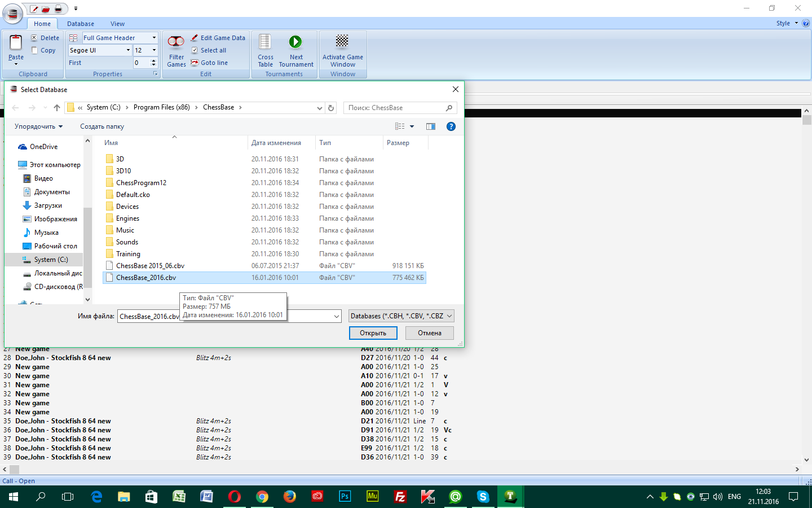Click the dialog help question mark icon
This screenshot has width=812, height=508.
point(451,126)
